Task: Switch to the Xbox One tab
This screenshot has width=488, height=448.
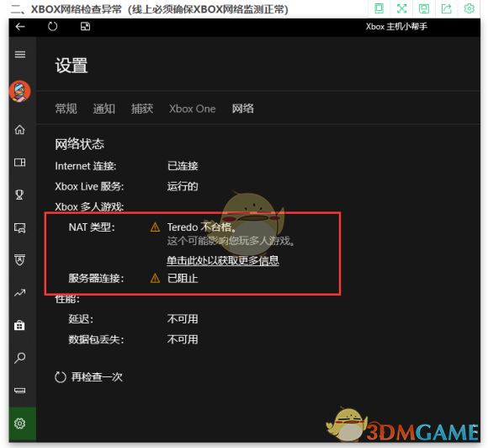Action: [193, 109]
